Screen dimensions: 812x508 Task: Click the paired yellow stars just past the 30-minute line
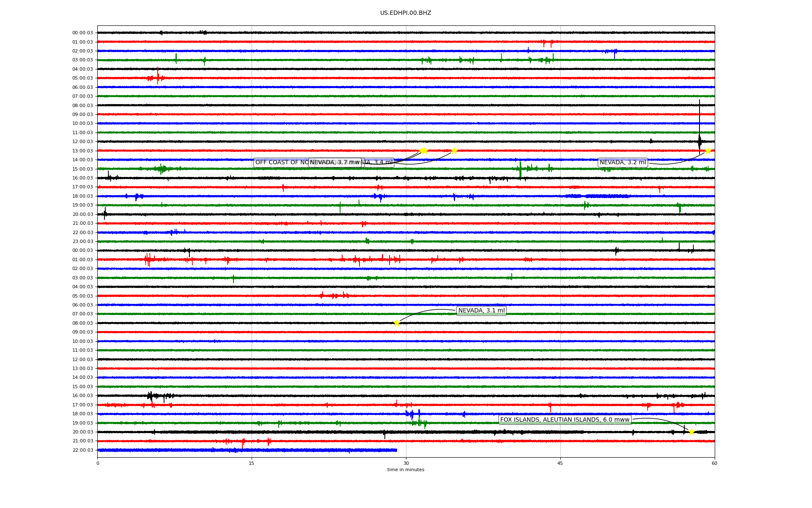click(423, 151)
